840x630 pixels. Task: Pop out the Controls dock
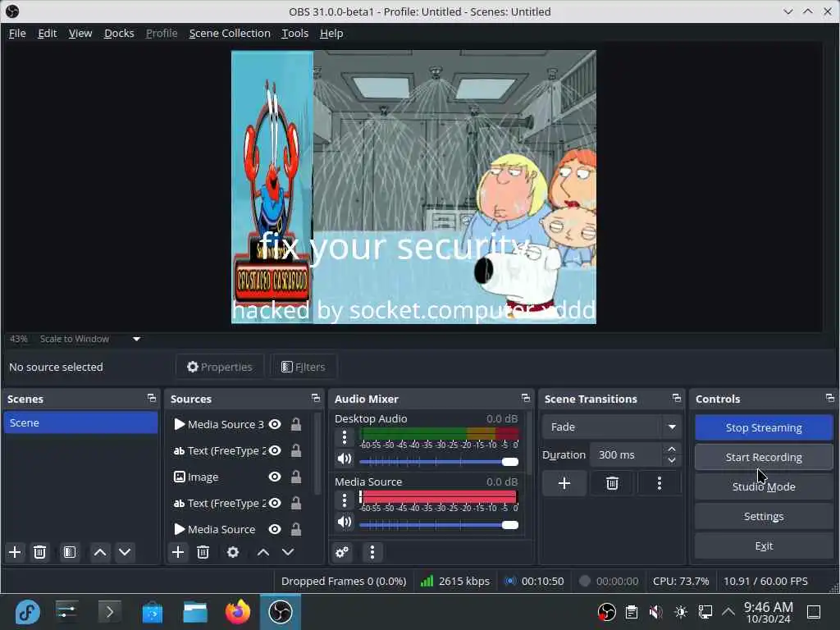830,398
